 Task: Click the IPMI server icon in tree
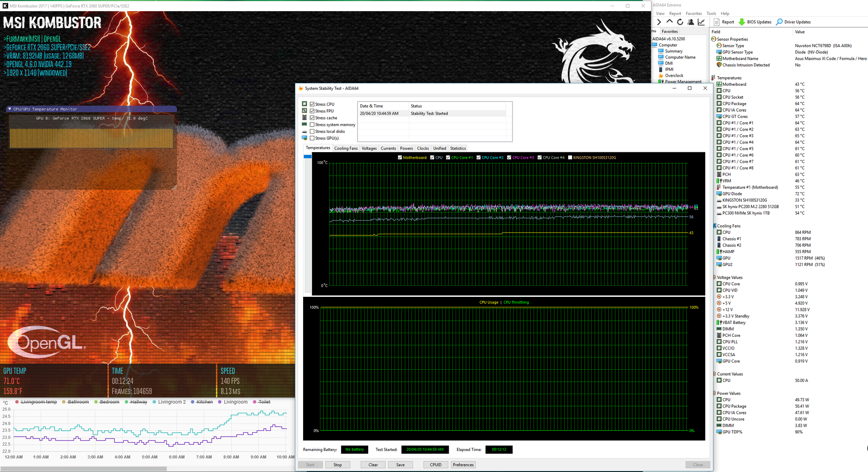[x=661, y=69]
